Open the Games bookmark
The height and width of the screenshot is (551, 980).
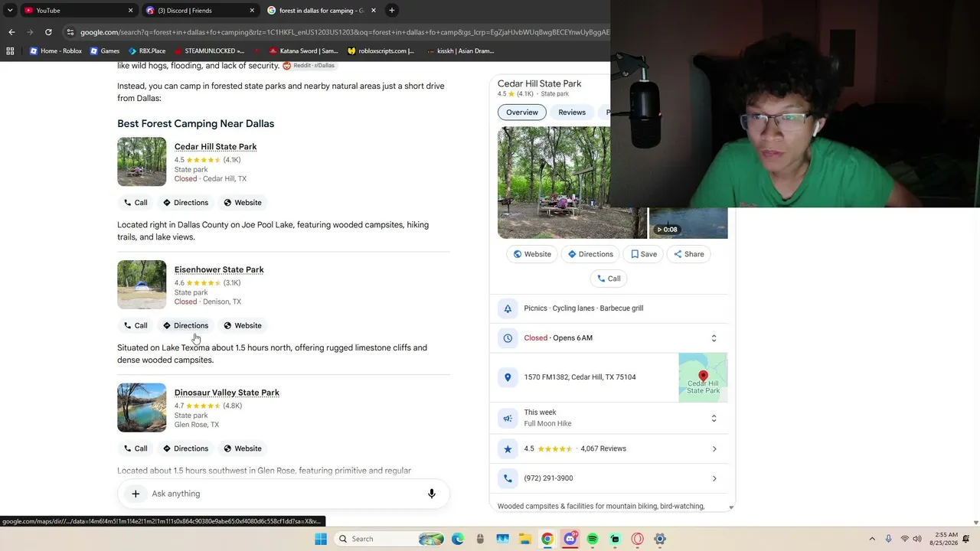105,51
